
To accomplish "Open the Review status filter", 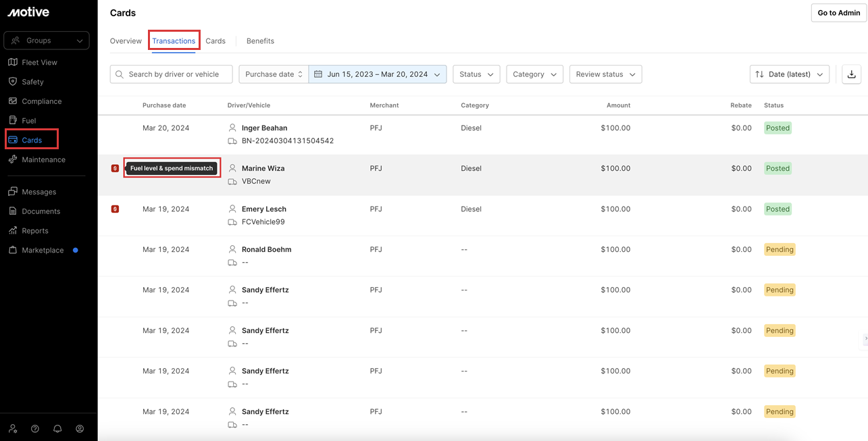I will (605, 74).
